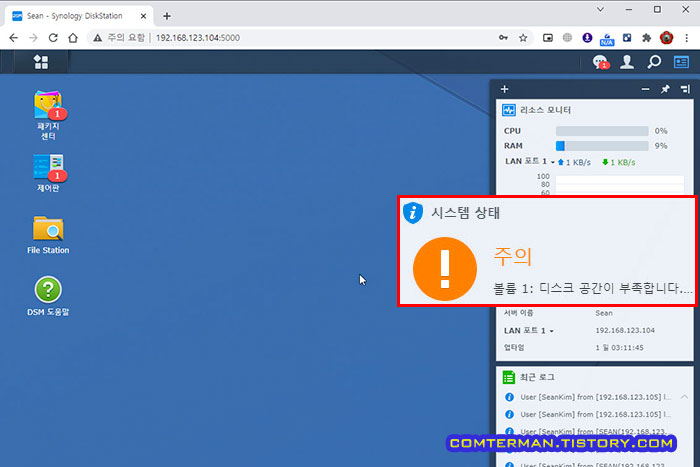Click the server name value Sean
Image resolution: width=700 pixels, height=467 pixels.
click(604, 313)
